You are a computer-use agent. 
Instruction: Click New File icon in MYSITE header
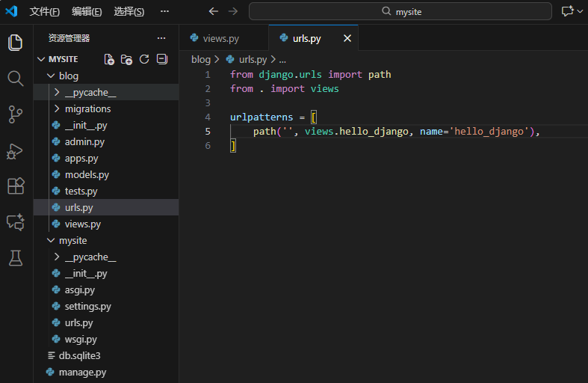(109, 59)
